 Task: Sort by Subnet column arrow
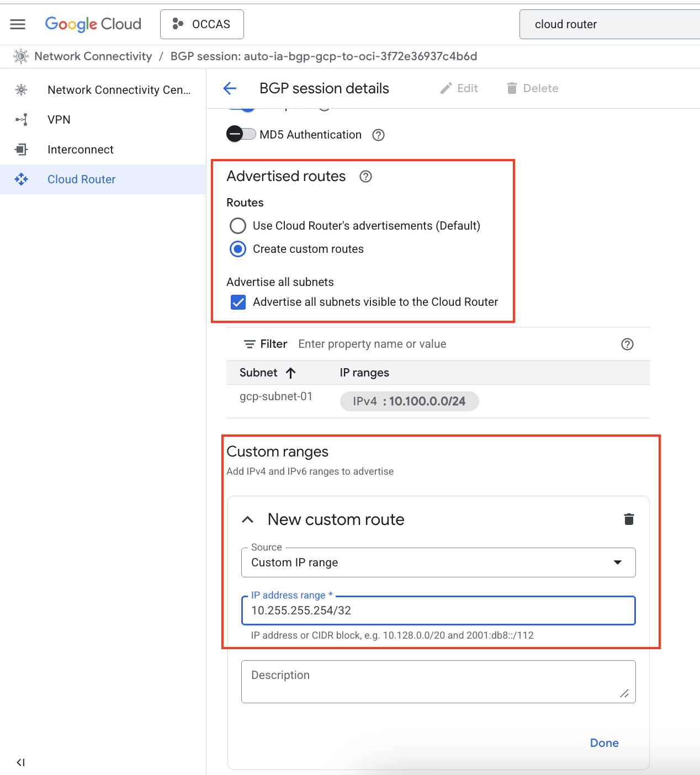pyautogui.click(x=291, y=373)
